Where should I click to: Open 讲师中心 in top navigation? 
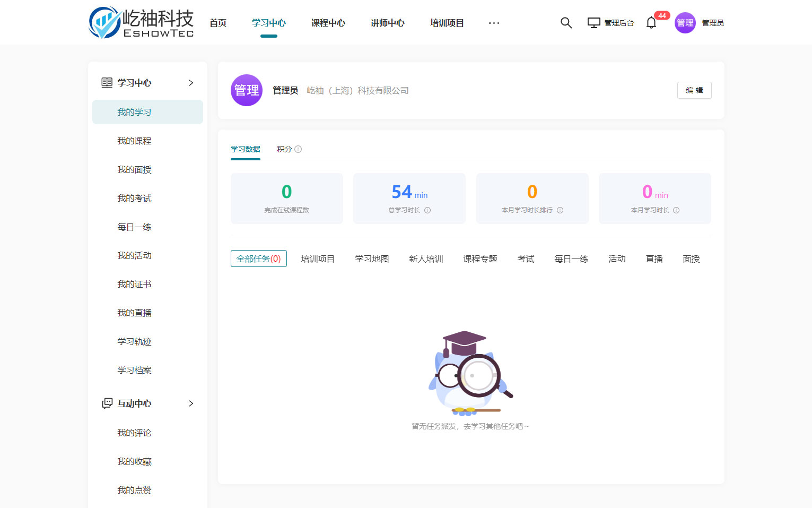coord(388,23)
